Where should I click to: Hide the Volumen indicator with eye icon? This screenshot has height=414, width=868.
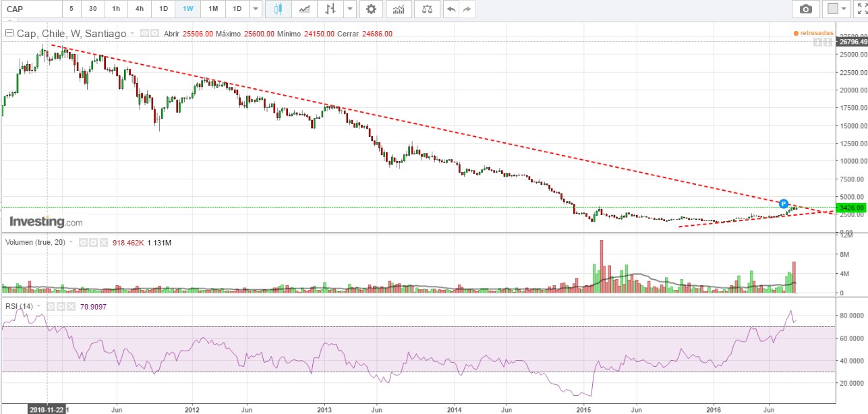point(83,242)
